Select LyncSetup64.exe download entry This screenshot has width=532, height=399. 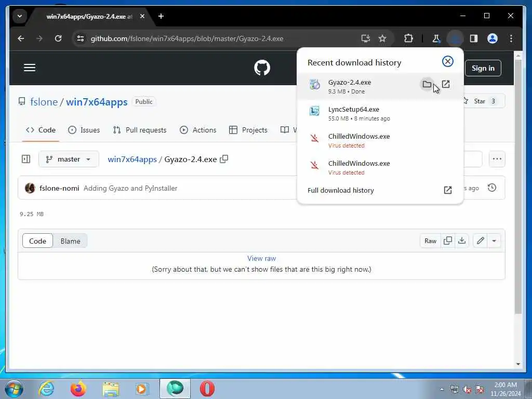tap(380, 113)
